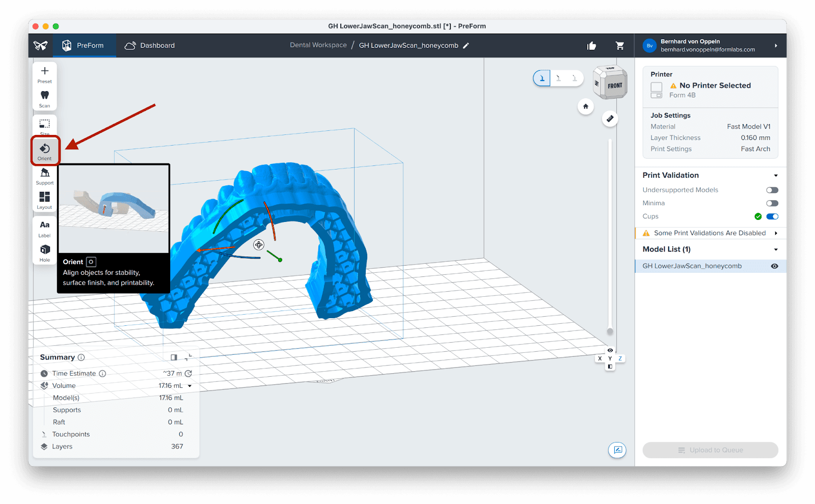The width and height of the screenshot is (815, 504).
Task: Collapse the Print Validation section
Action: coord(776,176)
